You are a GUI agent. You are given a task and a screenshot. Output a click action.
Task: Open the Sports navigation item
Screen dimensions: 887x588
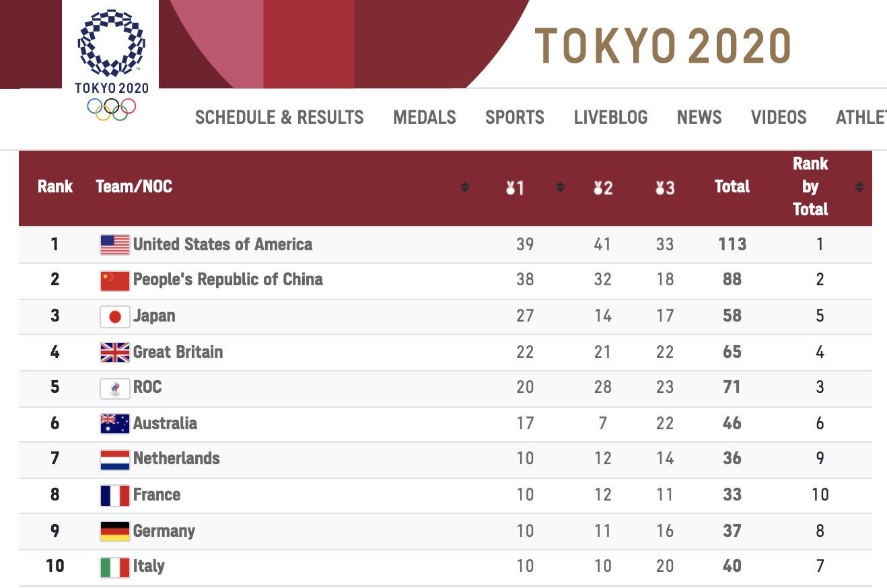coord(515,118)
